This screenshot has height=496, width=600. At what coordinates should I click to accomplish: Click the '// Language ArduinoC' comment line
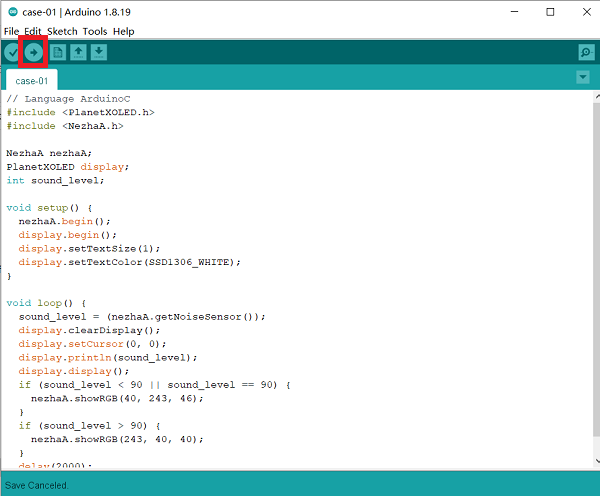(x=68, y=99)
